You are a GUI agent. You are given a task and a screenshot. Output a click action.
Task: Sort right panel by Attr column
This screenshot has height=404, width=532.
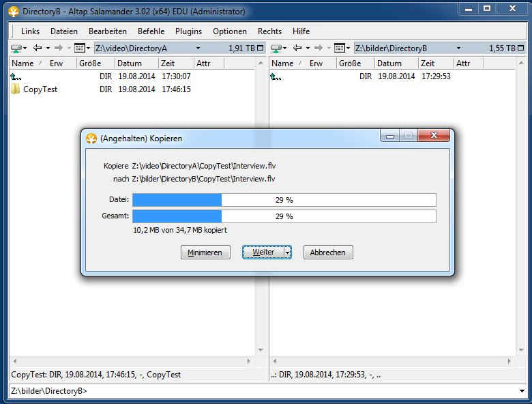click(469, 63)
